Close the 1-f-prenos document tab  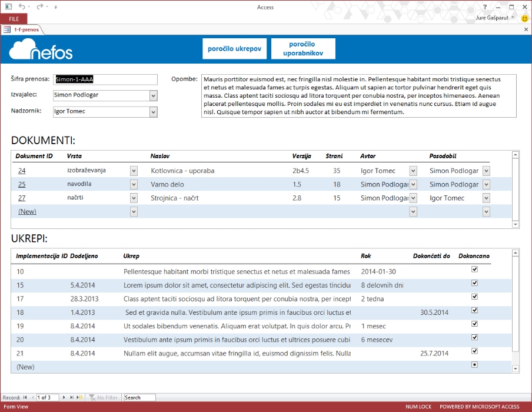526,29
